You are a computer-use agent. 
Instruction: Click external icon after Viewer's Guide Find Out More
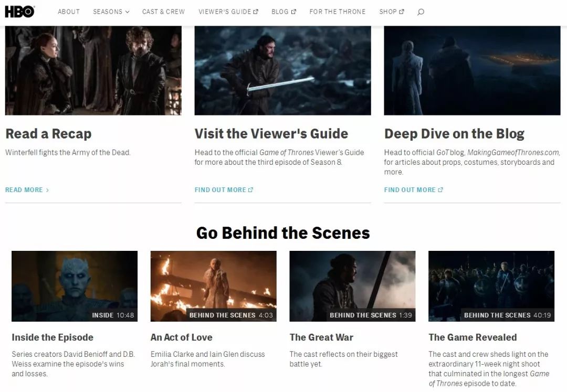(x=250, y=189)
